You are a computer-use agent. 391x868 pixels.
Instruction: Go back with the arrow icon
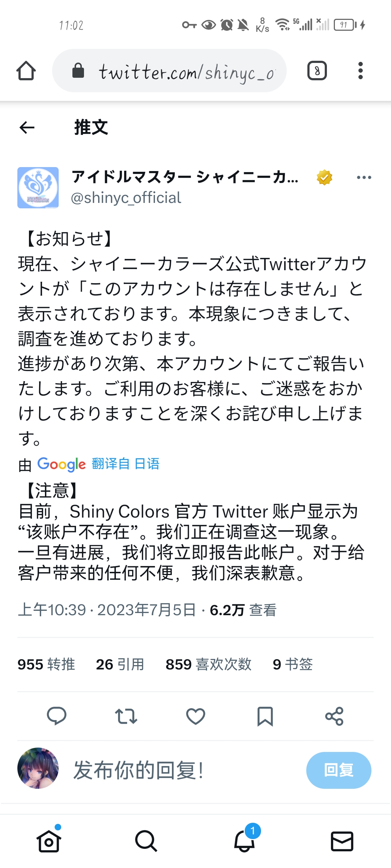[x=27, y=127]
